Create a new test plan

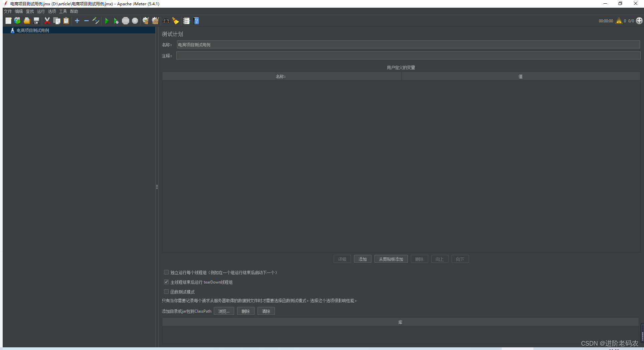point(8,20)
